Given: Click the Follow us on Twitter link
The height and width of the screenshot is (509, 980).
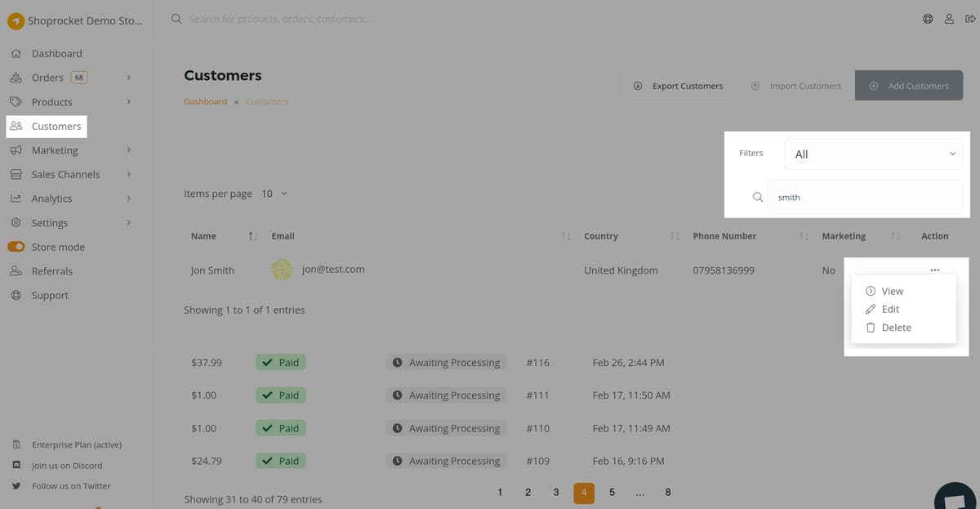Looking at the screenshot, I should click(70, 486).
